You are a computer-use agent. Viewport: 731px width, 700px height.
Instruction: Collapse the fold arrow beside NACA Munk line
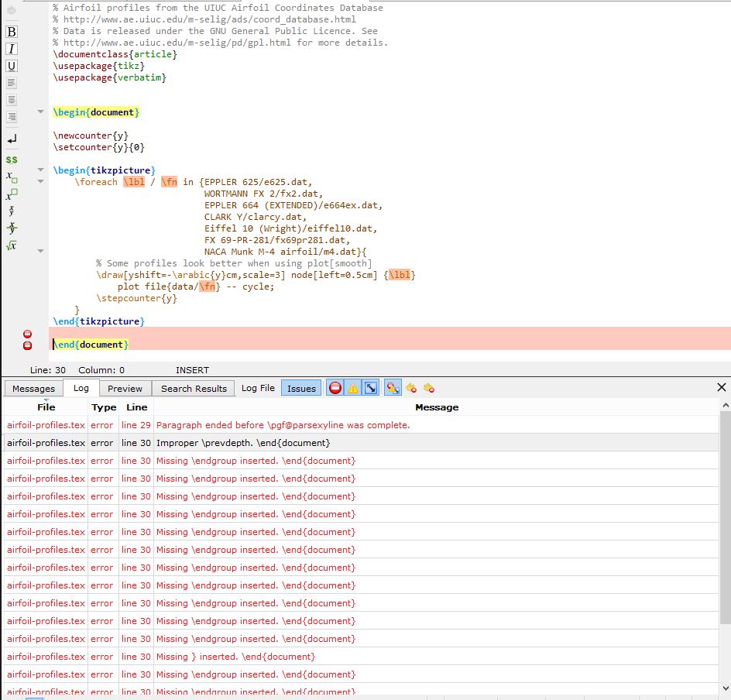[x=40, y=251]
